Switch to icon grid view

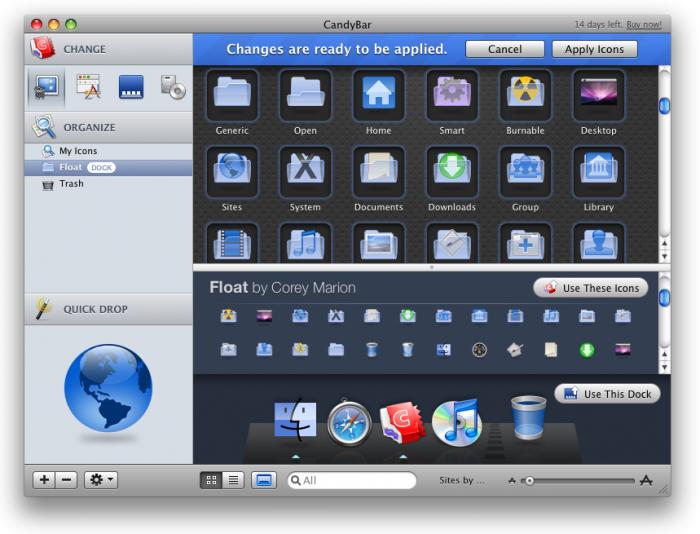pos(211,480)
